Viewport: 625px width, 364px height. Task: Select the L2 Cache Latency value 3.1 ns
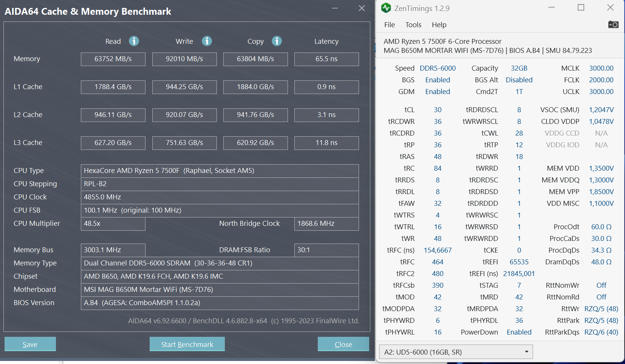pyautogui.click(x=326, y=115)
